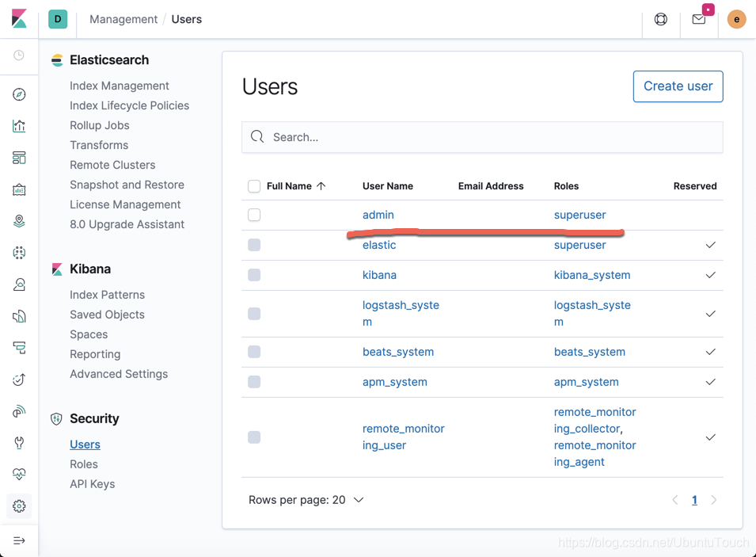Open Saved Objects page
This screenshot has width=756, height=557.
tap(107, 315)
